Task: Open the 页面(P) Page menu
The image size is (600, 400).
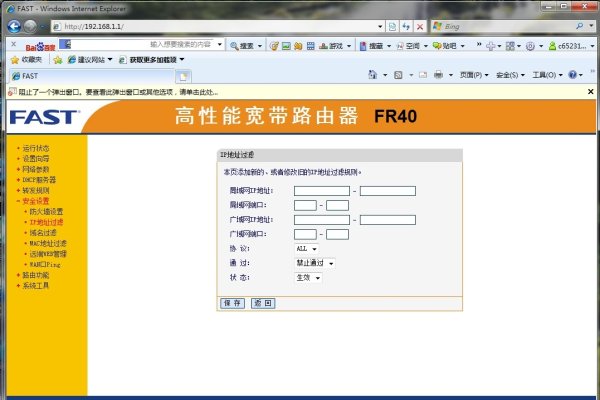Action: 474,75
